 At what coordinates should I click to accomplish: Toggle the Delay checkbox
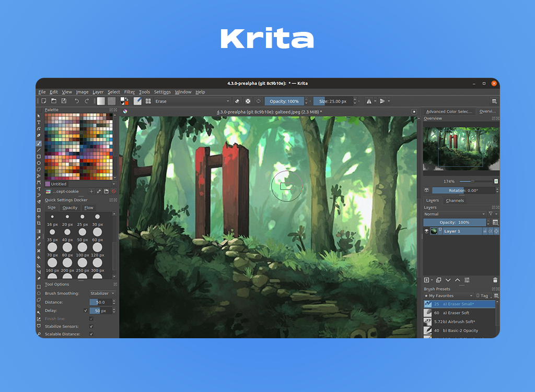[x=86, y=311]
